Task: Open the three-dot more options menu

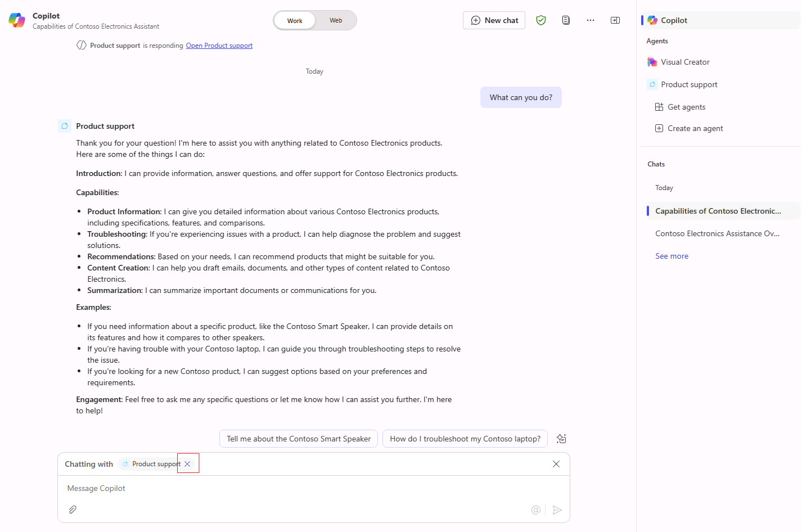Action: pyautogui.click(x=591, y=20)
